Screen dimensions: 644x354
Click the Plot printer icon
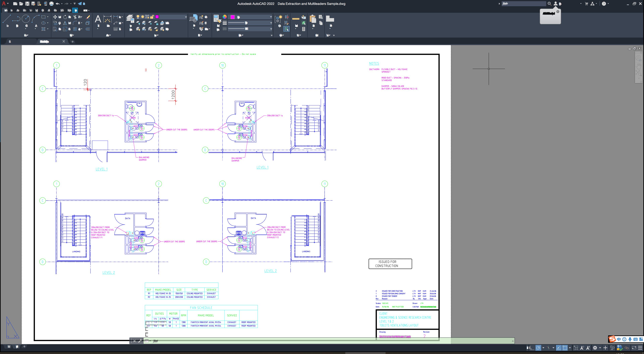tap(51, 4)
